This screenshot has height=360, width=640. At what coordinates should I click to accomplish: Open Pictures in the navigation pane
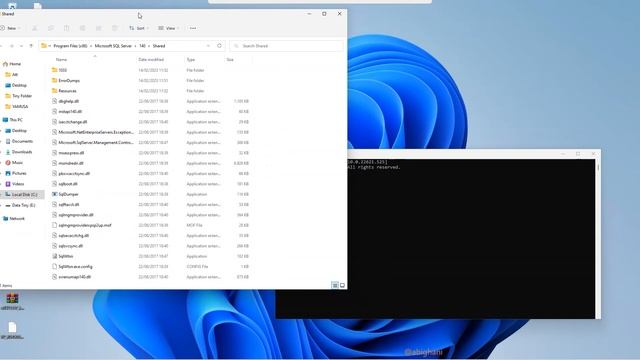point(19,173)
